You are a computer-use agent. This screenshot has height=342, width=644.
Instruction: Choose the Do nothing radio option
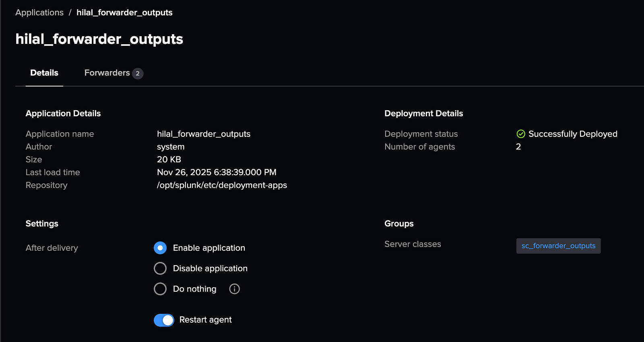tap(160, 289)
